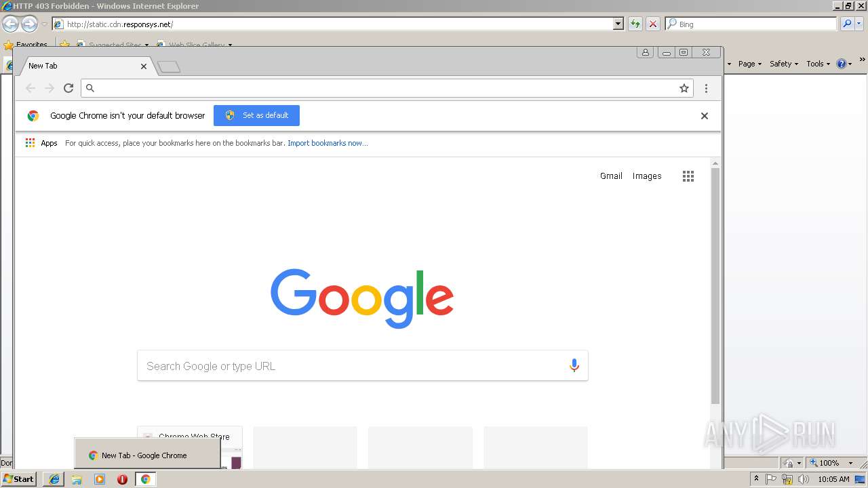Click the Windows Start button
This screenshot has height=488, width=868.
pos(19,479)
